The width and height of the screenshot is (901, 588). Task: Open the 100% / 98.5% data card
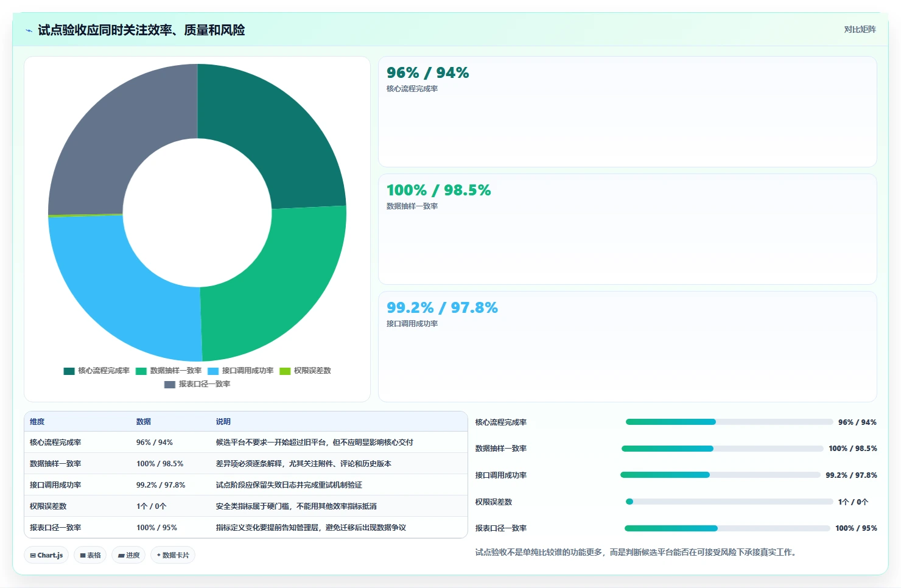coord(627,229)
